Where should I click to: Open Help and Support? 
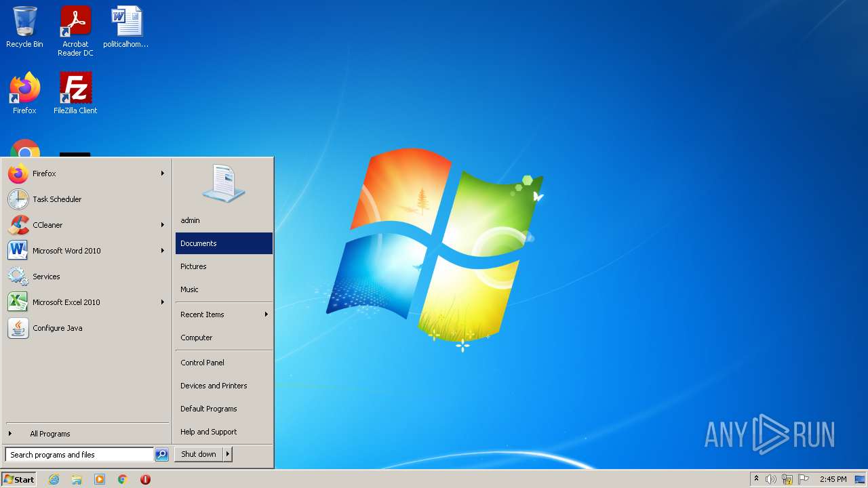pos(224,432)
